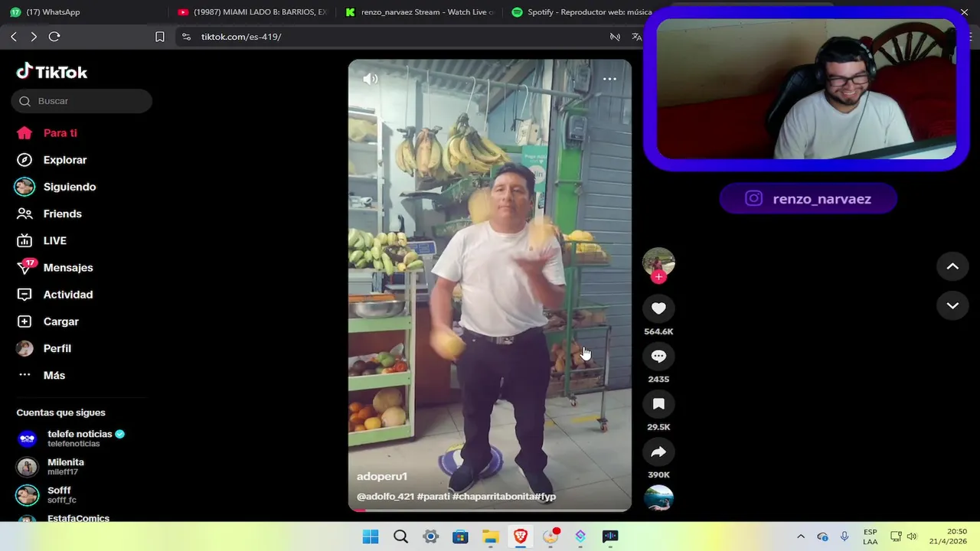The width and height of the screenshot is (980, 551).
Task: Like the video with heart icon
Action: [658, 308]
